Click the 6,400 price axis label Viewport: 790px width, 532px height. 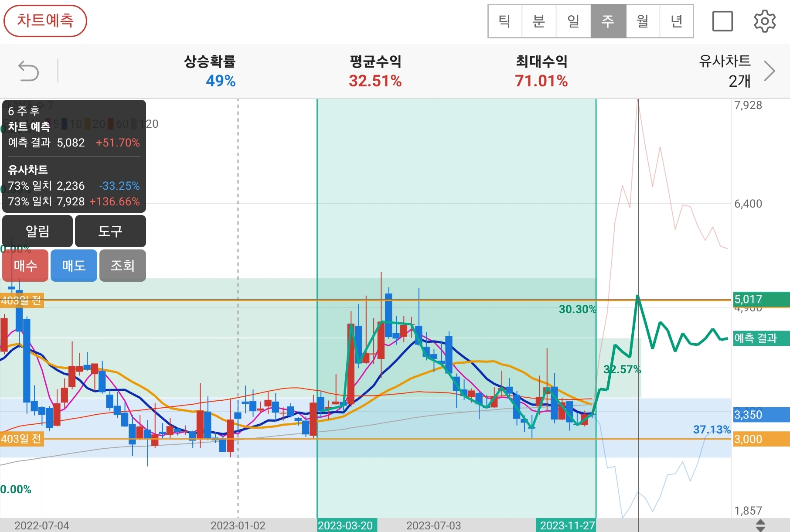coord(748,204)
